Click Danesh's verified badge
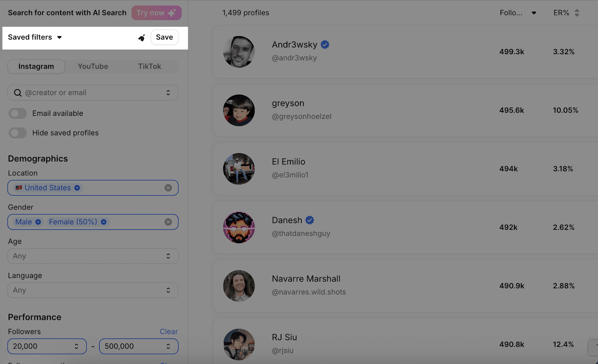Image resolution: width=598 pixels, height=364 pixels. (x=310, y=220)
